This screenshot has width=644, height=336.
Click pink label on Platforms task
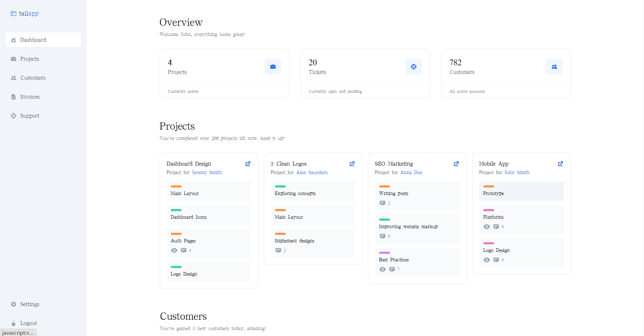tap(489, 210)
